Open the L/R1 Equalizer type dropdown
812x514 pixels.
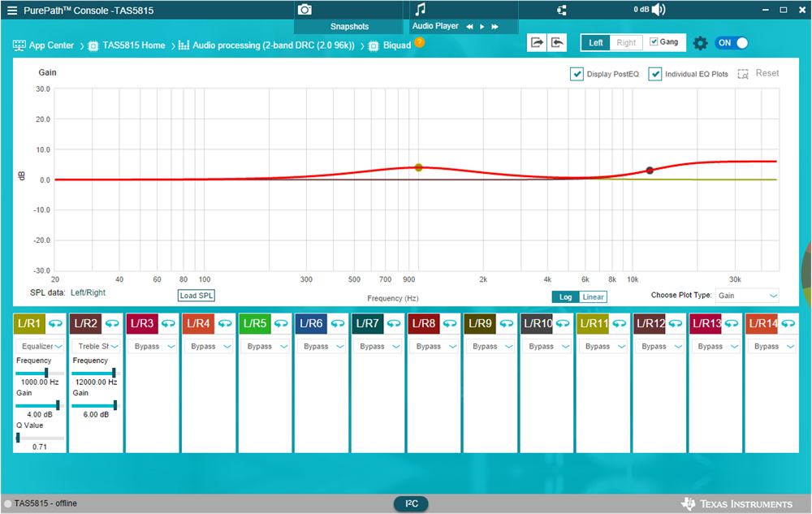tap(38, 346)
